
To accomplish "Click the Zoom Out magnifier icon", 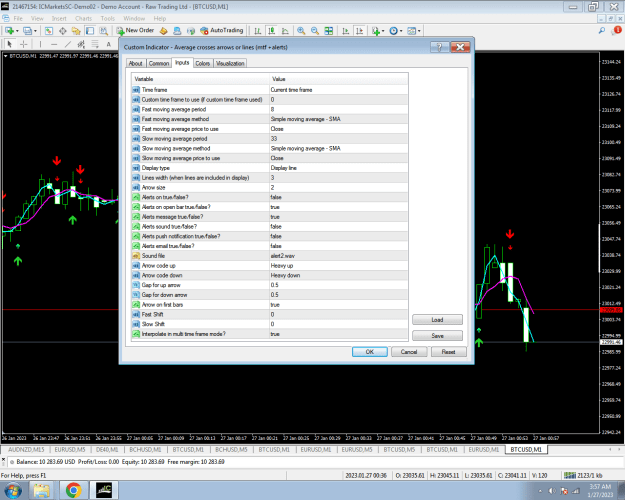I will 315,31.
